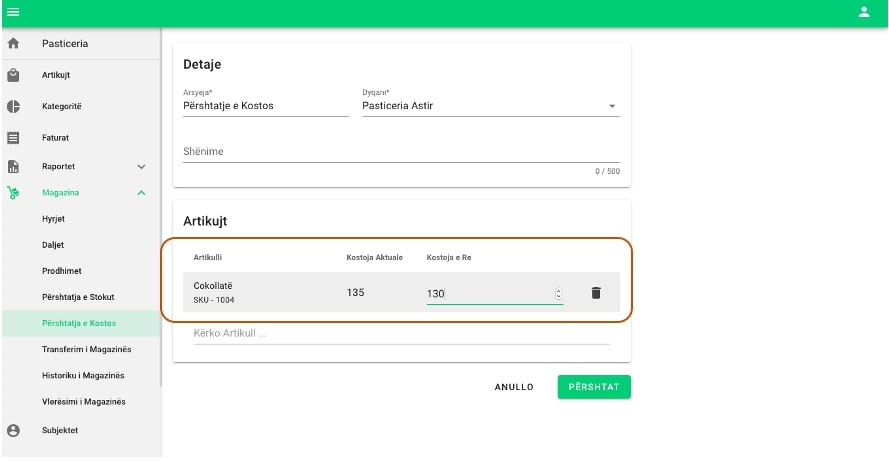Click the user account icon
This screenshot has width=889, height=461.
(x=864, y=12)
